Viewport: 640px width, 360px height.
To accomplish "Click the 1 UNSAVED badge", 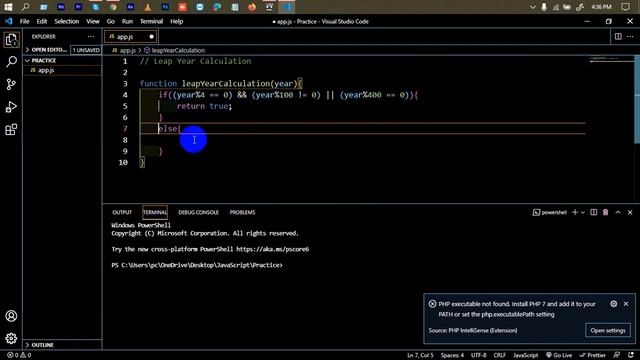I will pyautogui.click(x=86, y=50).
